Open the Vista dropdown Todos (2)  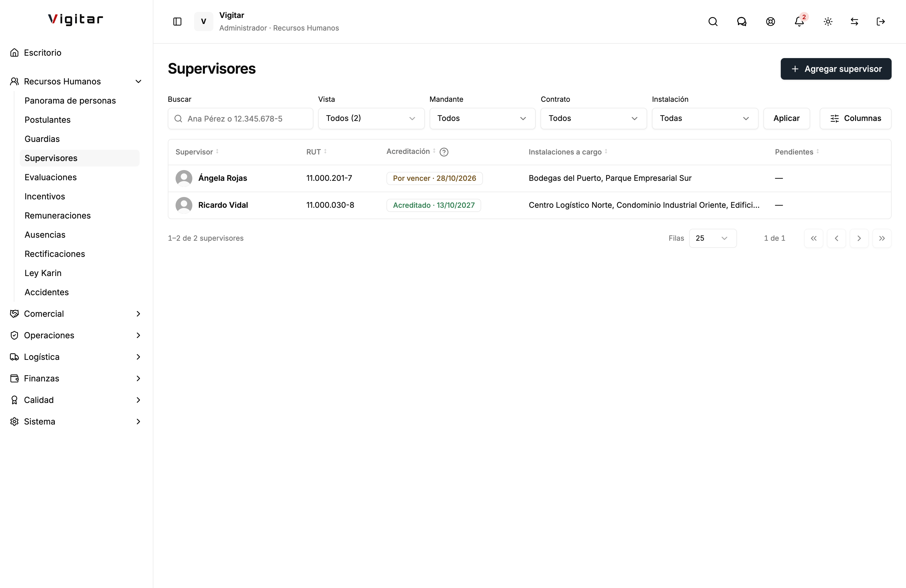tap(371, 118)
